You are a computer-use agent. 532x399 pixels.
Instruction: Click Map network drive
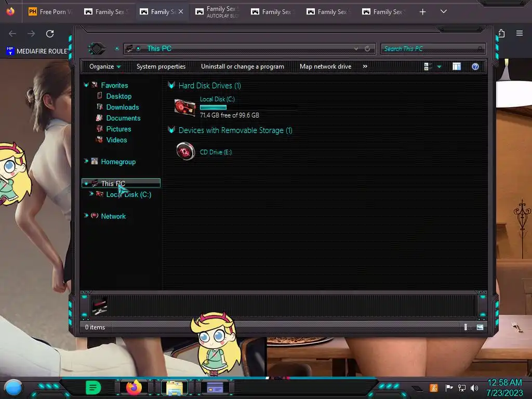[x=325, y=66]
